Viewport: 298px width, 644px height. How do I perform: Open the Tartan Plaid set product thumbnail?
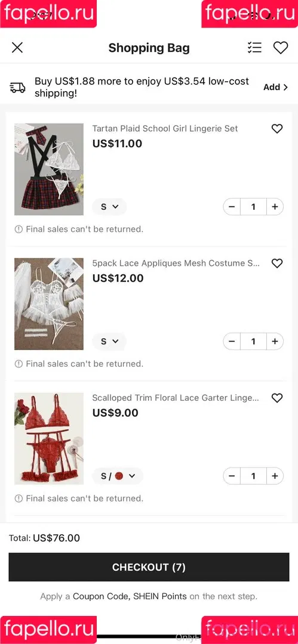point(49,169)
